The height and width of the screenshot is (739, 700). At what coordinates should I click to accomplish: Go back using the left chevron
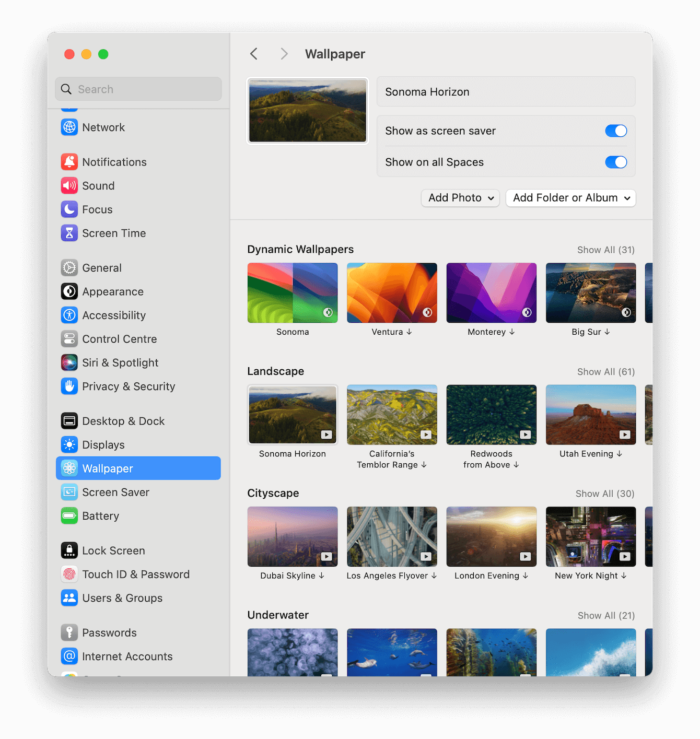point(254,54)
